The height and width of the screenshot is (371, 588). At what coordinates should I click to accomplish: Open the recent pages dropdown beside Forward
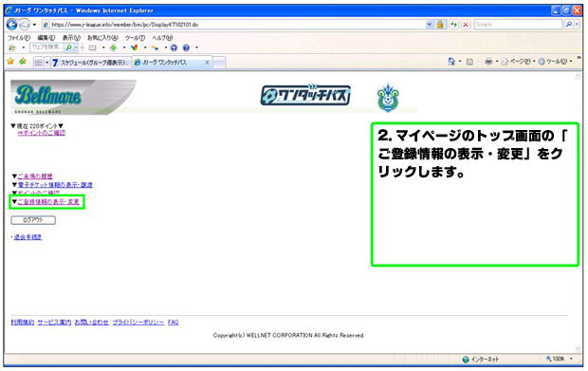pos(34,25)
